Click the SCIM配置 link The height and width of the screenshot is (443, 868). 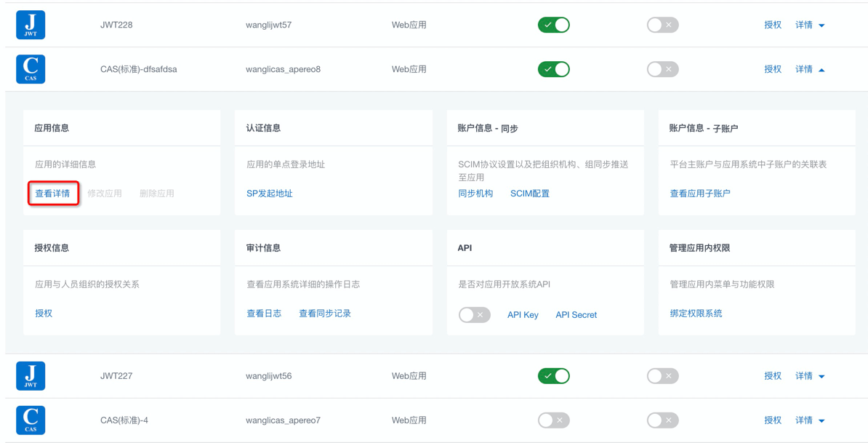(x=529, y=193)
